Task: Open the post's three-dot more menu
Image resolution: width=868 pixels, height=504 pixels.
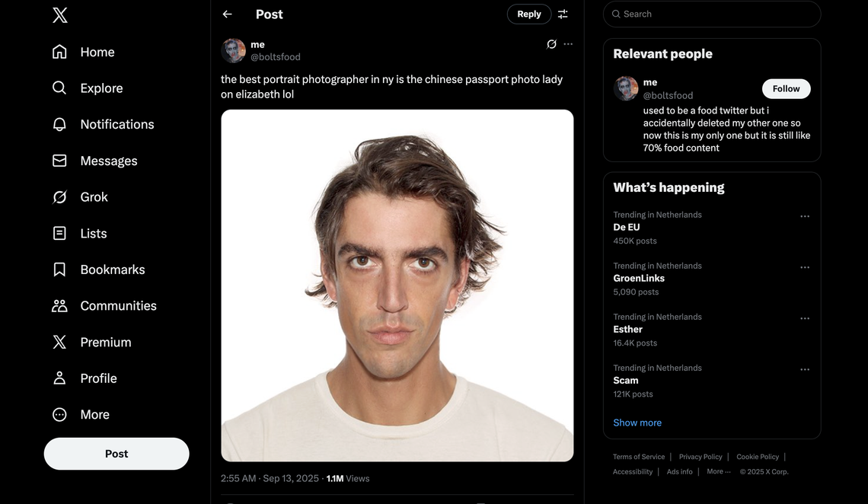Action: point(568,44)
